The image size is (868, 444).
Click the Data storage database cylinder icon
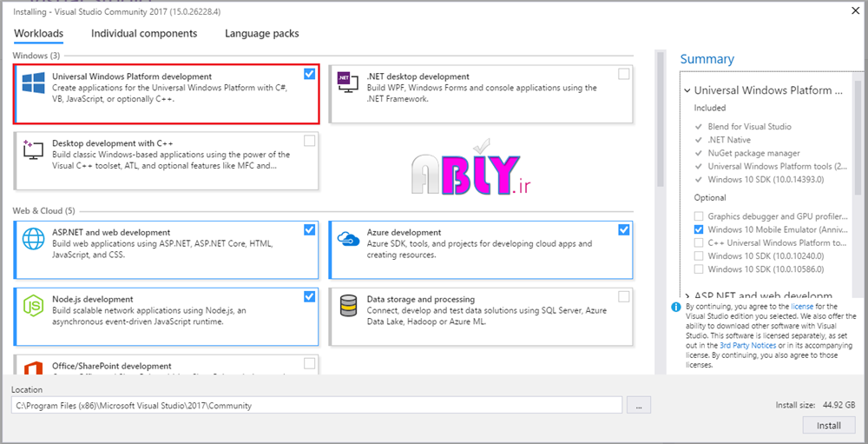point(348,306)
